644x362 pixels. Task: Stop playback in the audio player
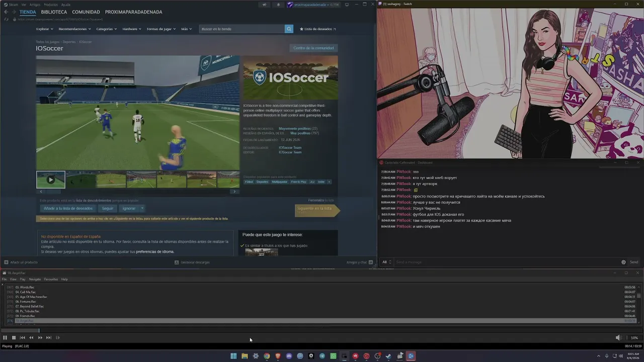14,338
